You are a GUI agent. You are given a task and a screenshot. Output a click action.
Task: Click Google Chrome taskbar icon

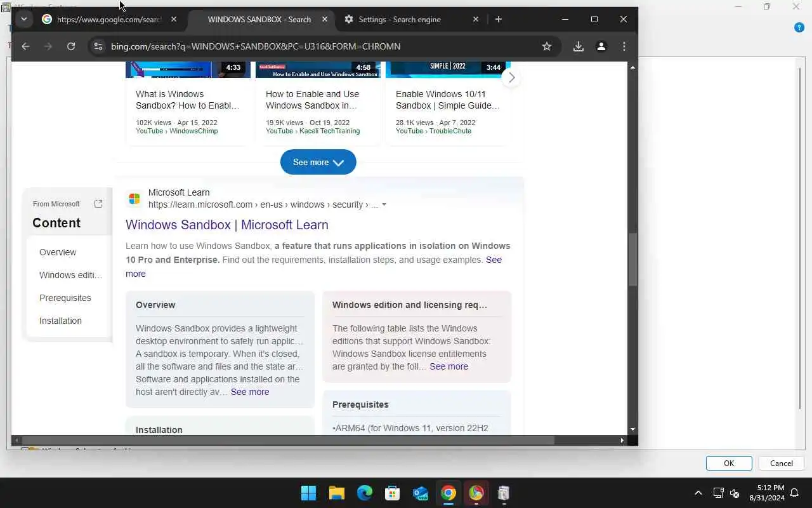tap(449, 493)
